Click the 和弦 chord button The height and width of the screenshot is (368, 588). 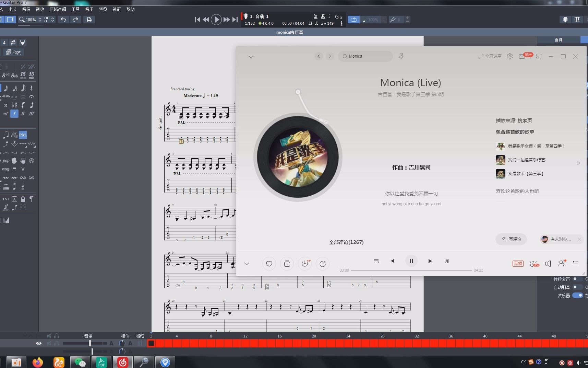[13, 53]
